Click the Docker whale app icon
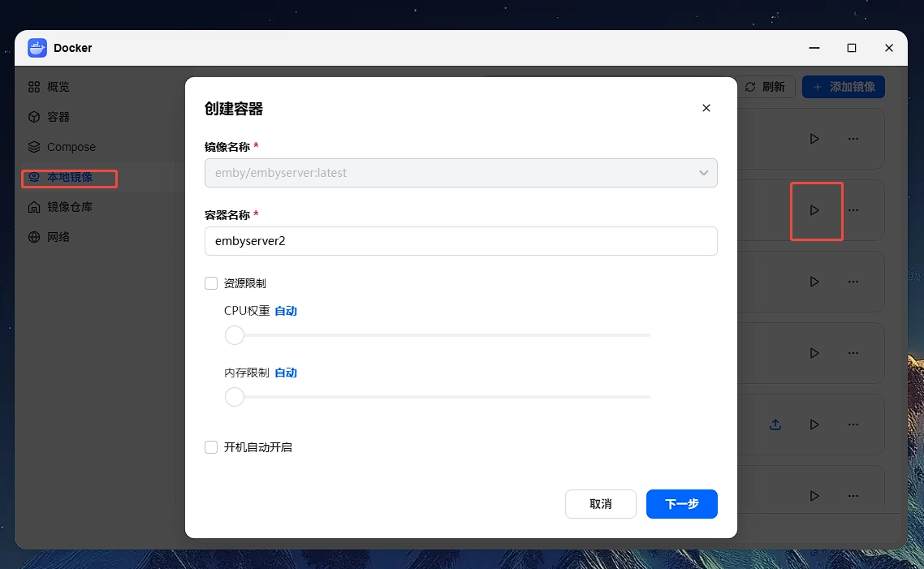924x569 pixels. pos(37,48)
